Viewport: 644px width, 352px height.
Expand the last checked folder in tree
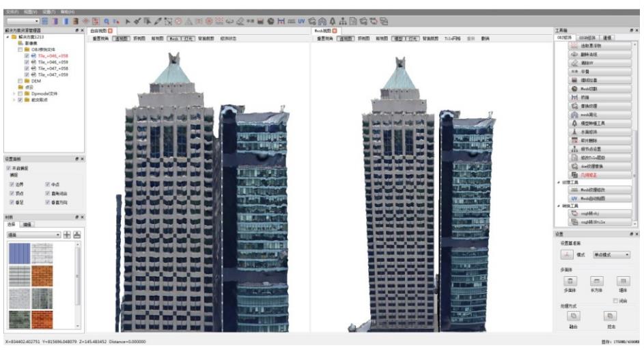pyautogui.click(x=14, y=100)
